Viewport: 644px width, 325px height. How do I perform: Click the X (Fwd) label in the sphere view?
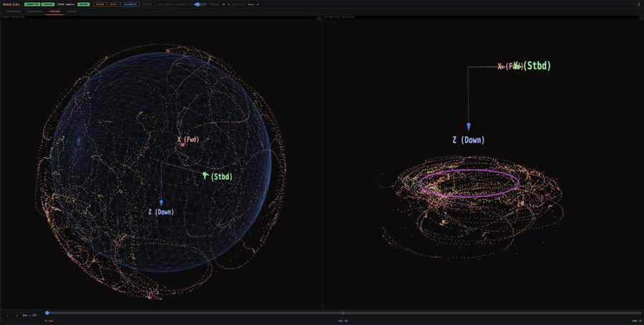(188, 140)
